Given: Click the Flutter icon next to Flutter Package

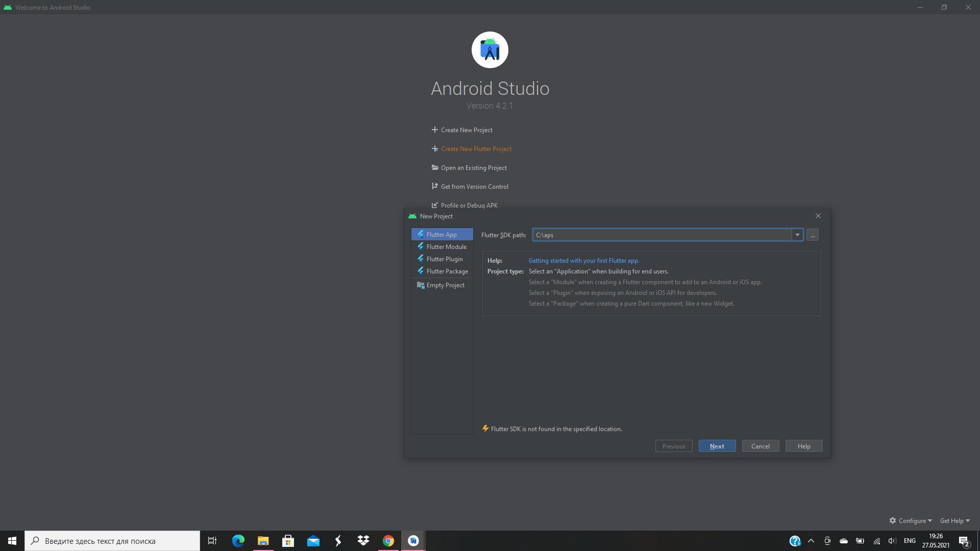Looking at the screenshot, I should [421, 271].
